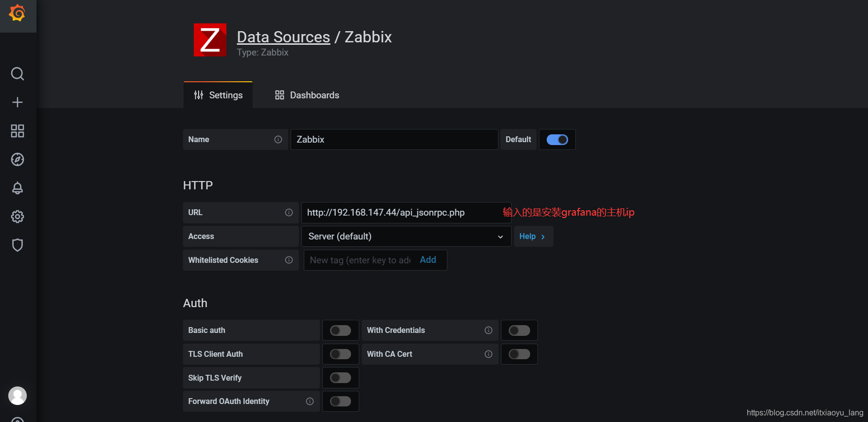The image size is (868, 422).
Task: Enable the With Credentials switch
Action: tap(519, 330)
